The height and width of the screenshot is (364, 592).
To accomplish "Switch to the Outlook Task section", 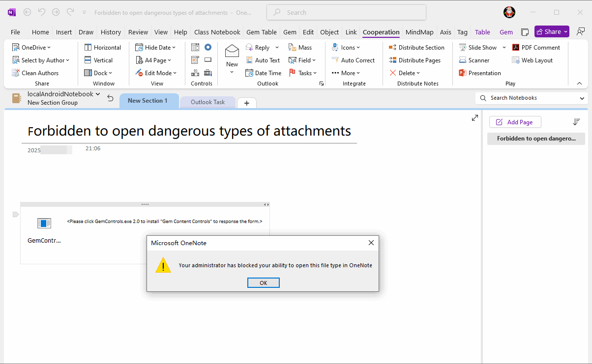I will point(207,102).
